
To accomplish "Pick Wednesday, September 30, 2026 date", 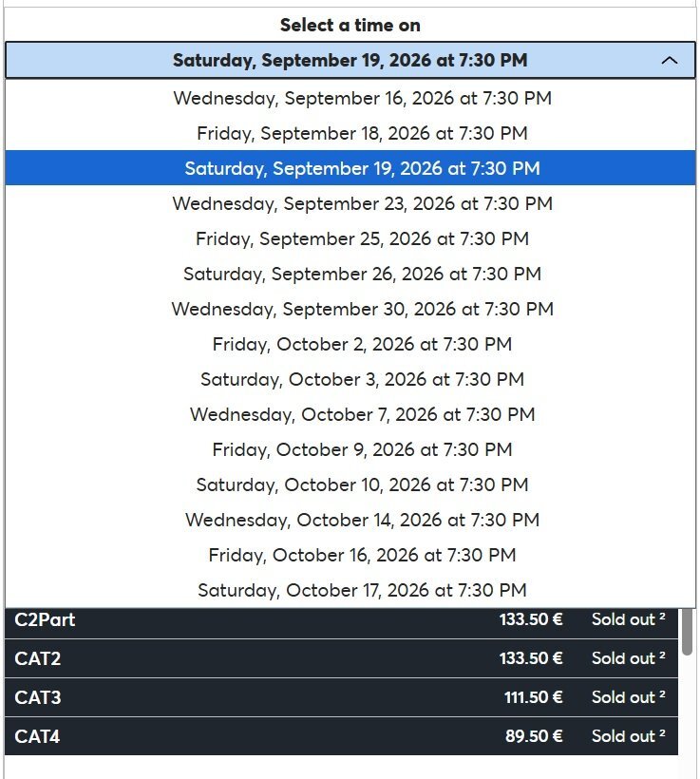I will pyautogui.click(x=362, y=309).
